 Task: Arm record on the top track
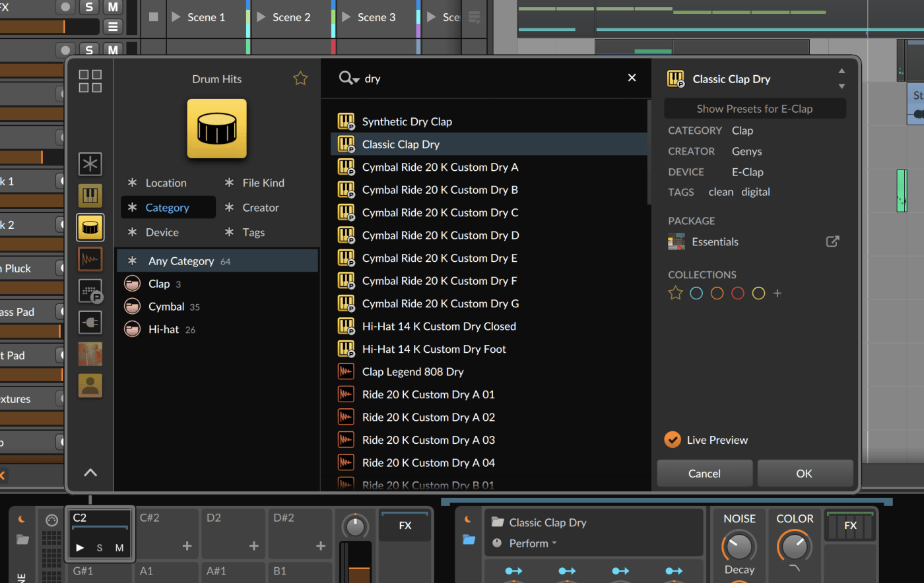[x=65, y=7]
